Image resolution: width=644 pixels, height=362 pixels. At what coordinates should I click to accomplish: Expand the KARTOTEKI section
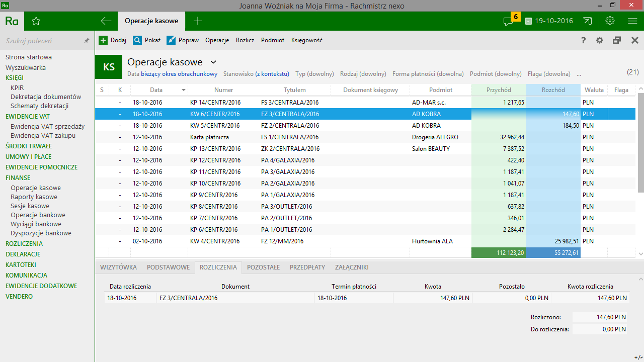pos(21,264)
